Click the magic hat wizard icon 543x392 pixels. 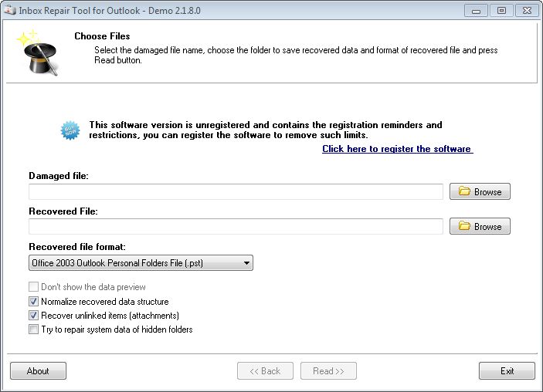38,52
